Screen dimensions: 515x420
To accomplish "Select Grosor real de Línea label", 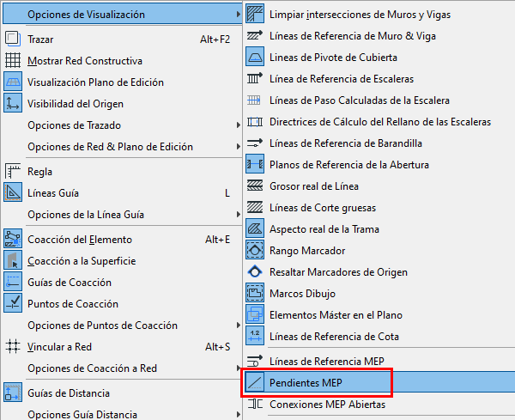I will 313,186.
